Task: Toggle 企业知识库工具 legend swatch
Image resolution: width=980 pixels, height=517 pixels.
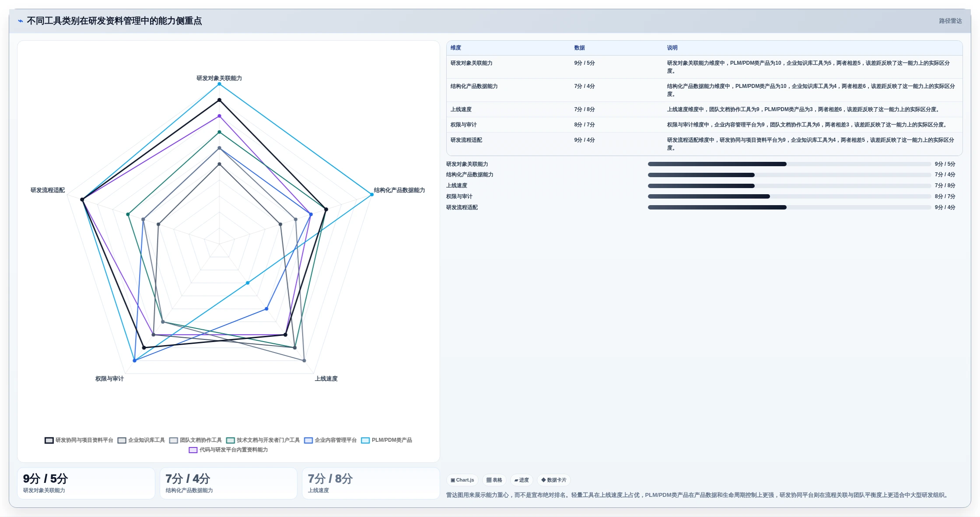Action: [122, 440]
